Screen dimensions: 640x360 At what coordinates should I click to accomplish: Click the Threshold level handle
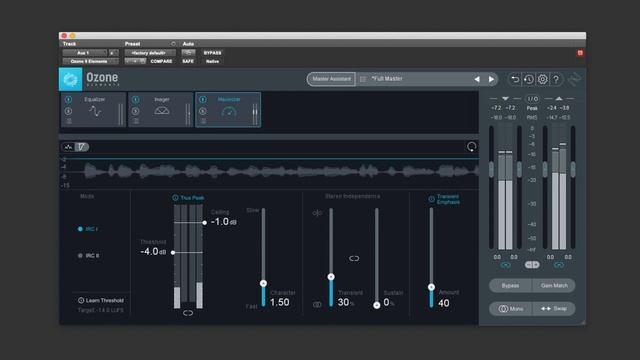[173, 253]
